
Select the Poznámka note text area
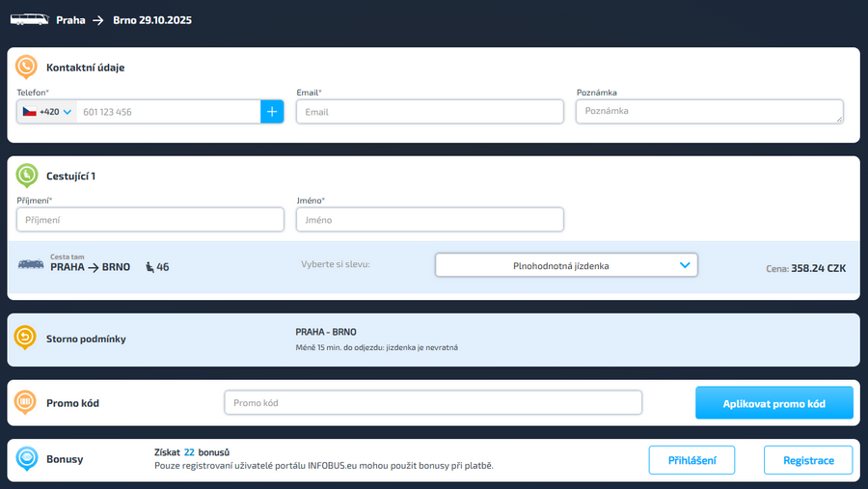click(x=709, y=112)
